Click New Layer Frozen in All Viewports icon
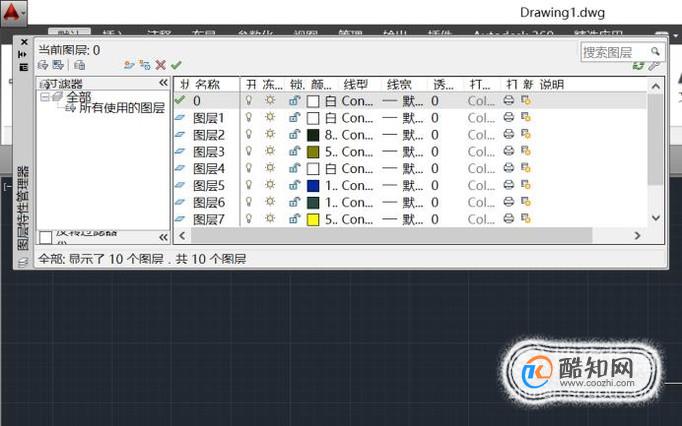Viewport: 682px width, 426px height. click(x=145, y=65)
